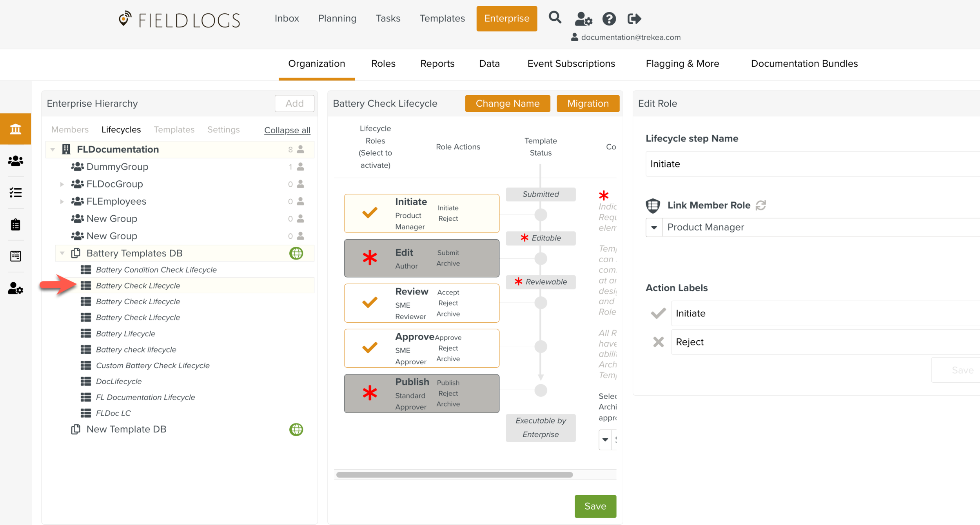Open the groups sidebar icon
The height and width of the screenshot is (525, 980).
(x=16, y=161)
